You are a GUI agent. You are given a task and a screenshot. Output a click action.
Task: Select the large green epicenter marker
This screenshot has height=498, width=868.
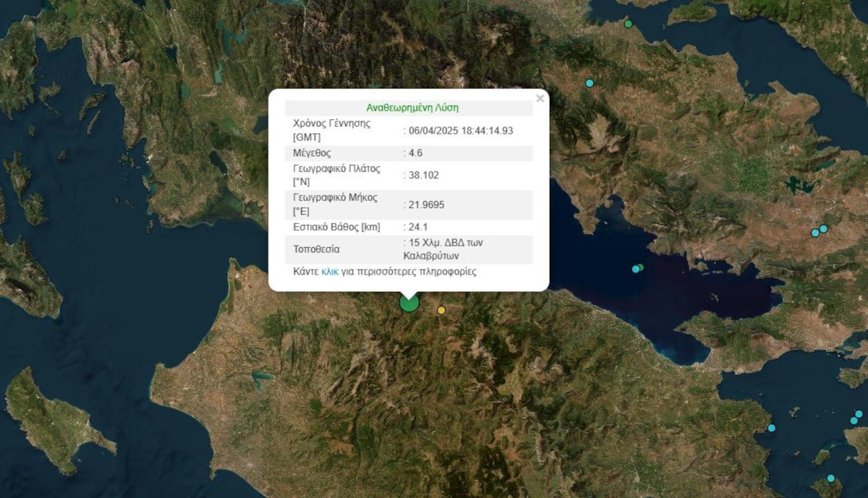409,305
